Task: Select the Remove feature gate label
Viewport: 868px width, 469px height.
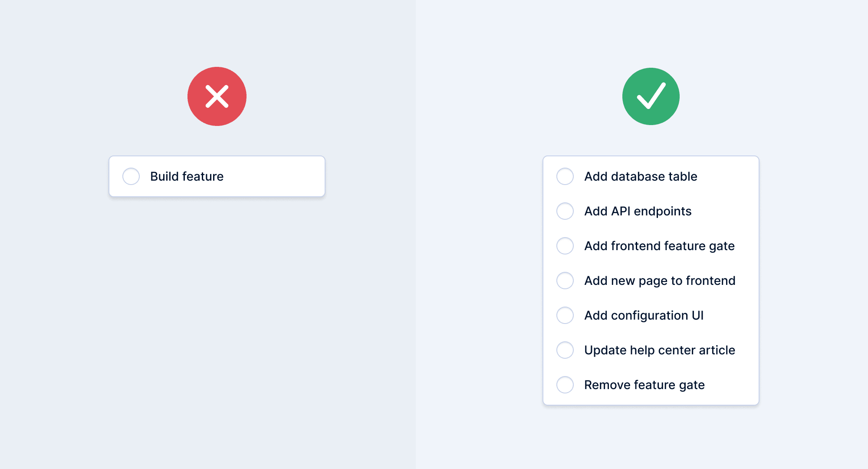Action: [644, 385]
